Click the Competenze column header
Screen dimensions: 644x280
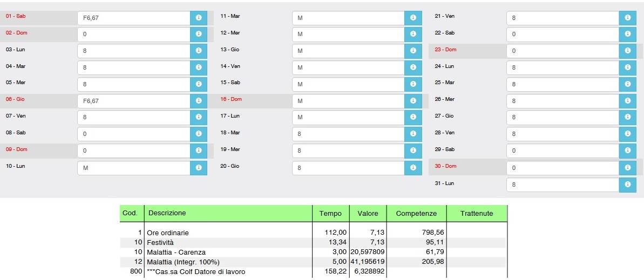(416, 214)
